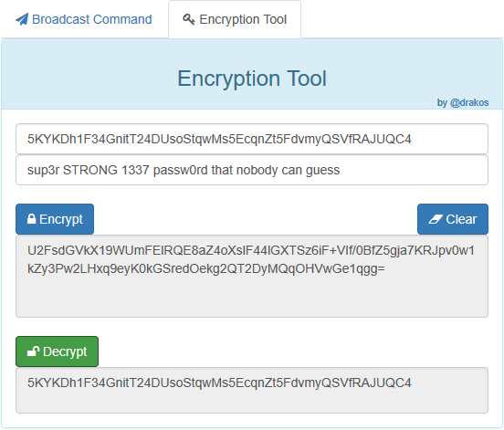The width and height of the screenshot is (504, 430).
Task: Click the large Encryption Tool heading
Action: coord(252,79)
